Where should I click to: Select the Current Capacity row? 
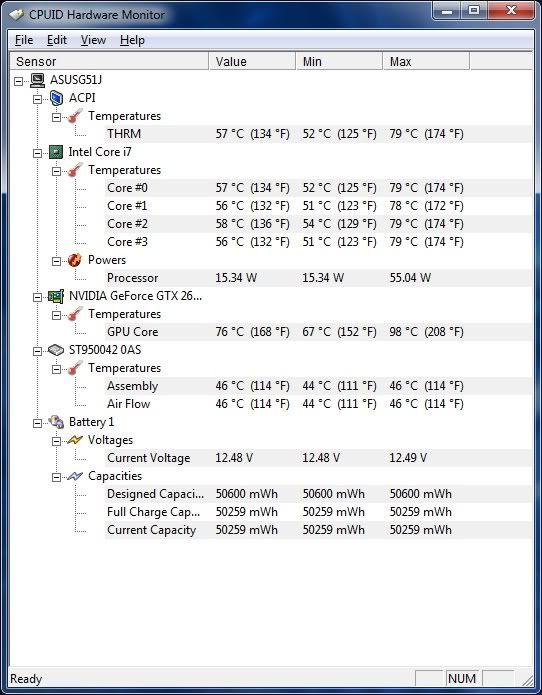point(318,530)
